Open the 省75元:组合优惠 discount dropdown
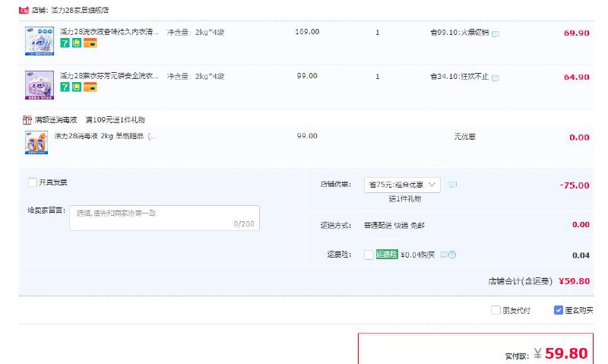 [x=402, y=185]
